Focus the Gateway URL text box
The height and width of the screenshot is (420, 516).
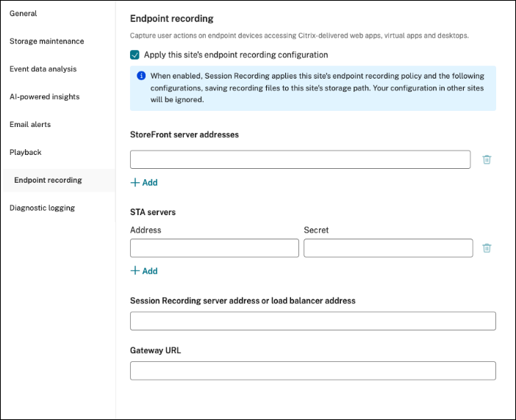(312, 371)
